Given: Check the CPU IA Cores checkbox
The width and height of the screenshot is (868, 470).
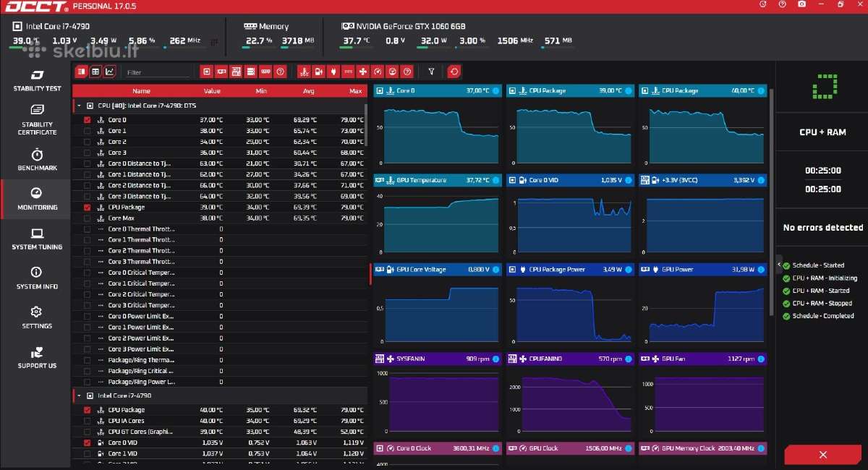Looking at the screenshot, I should coord(88,421).
